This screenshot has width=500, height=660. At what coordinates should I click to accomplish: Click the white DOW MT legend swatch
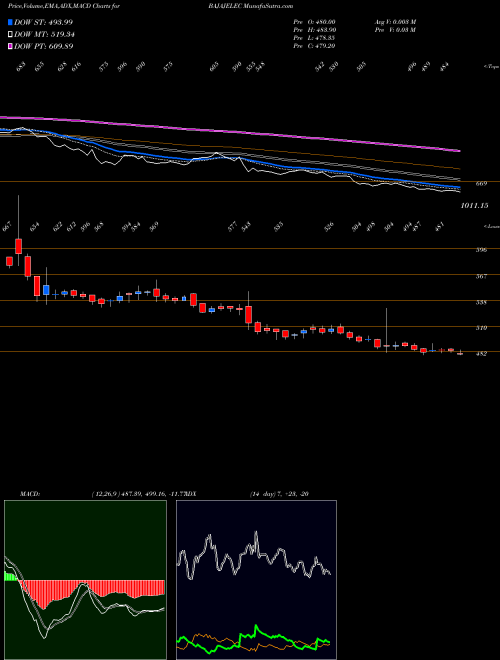(x=10, y=35)
